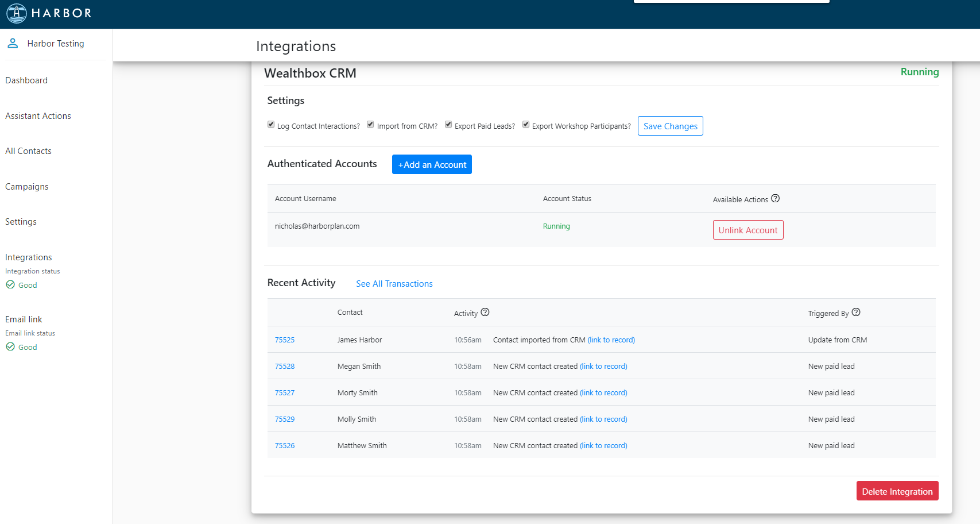Image resolution: width=980 pixels, height=524 pixels.
Task: Open Morty Smith's link to record
Action: pyautogui.click(x=603, y=393)
